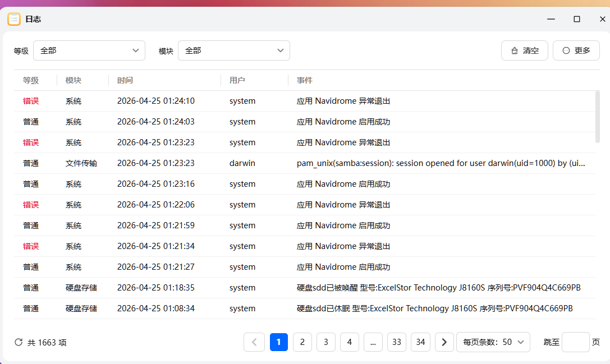Click the previous page arrow
Image resolution: width=610 pixels, height=364 pixels.
point(254,342)
